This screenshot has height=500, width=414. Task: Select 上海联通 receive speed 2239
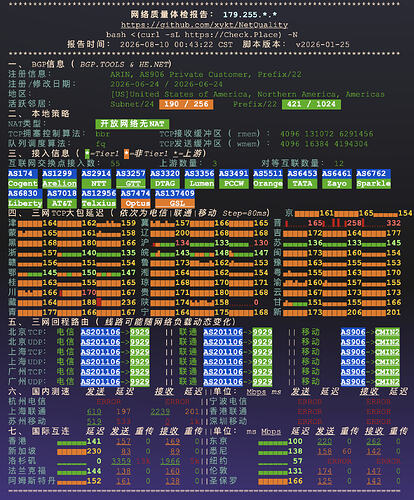[160, 412]
